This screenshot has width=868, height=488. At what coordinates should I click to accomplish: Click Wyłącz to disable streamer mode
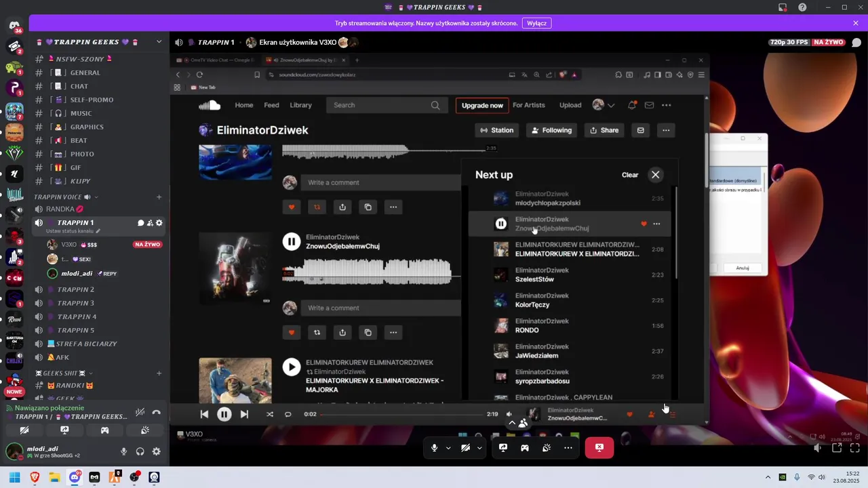click(x=536, y=23)
